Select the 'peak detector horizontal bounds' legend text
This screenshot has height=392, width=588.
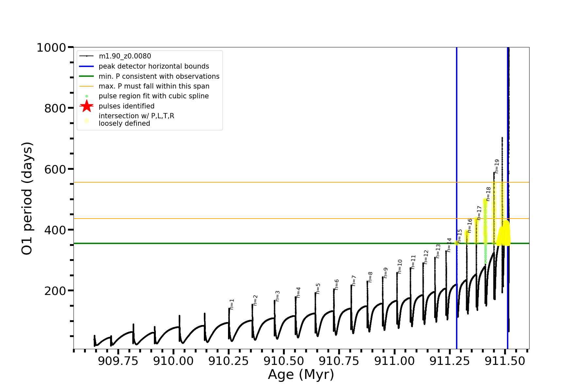point(154,66)
